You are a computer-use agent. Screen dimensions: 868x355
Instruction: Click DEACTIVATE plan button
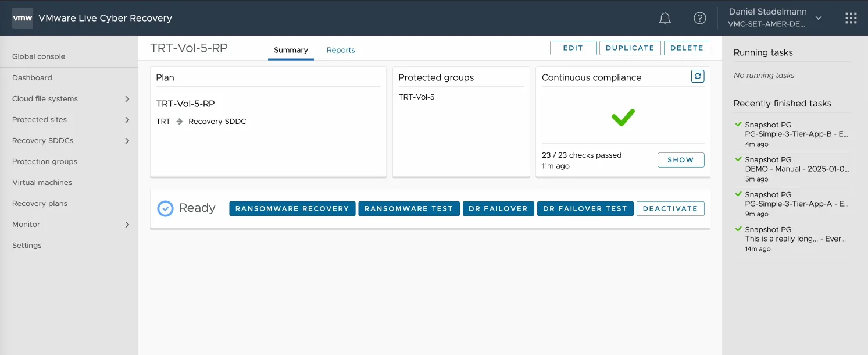[670, 208]
